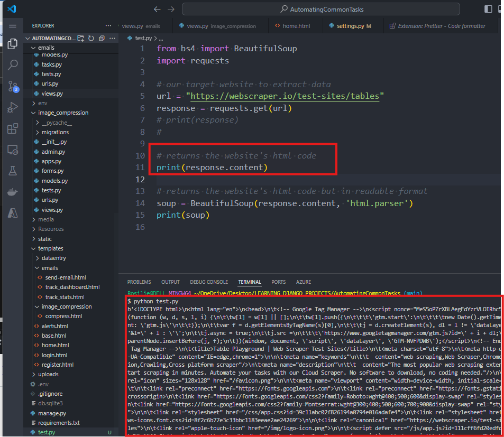Open the DEBUG CONSOLE panel tab
Image resolution: width=504 pixels, height=437 pixels.
click(209, 282)
